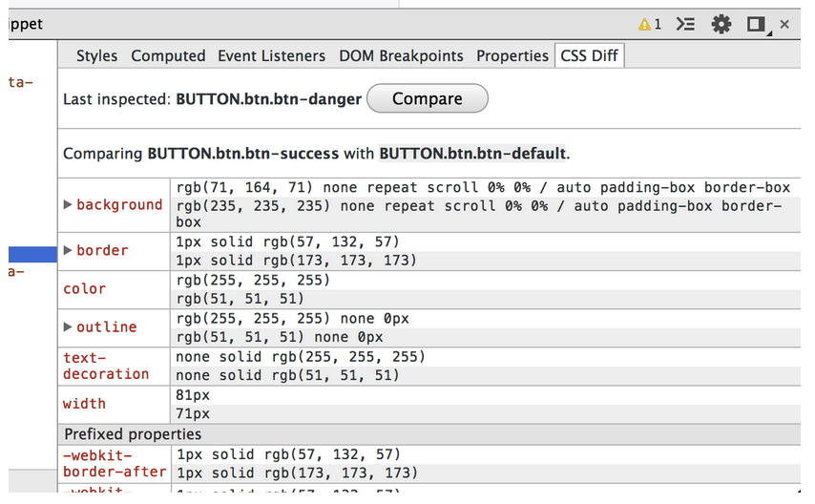Expand the outline property row

[68, 326]
